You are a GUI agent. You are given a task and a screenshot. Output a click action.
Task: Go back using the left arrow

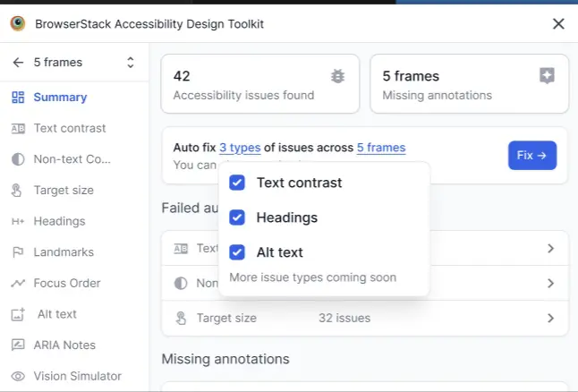click(18, 63)
